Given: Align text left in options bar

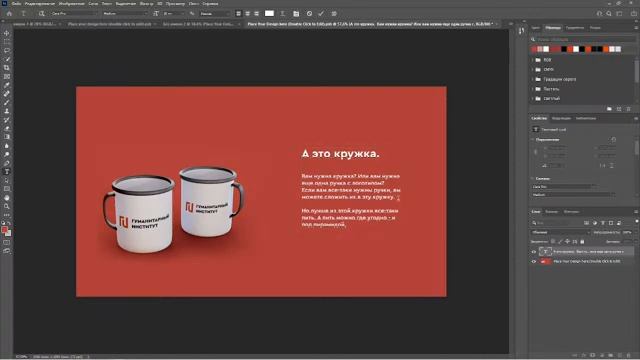Looking at the screenshot, I should (x=238, y=13).
